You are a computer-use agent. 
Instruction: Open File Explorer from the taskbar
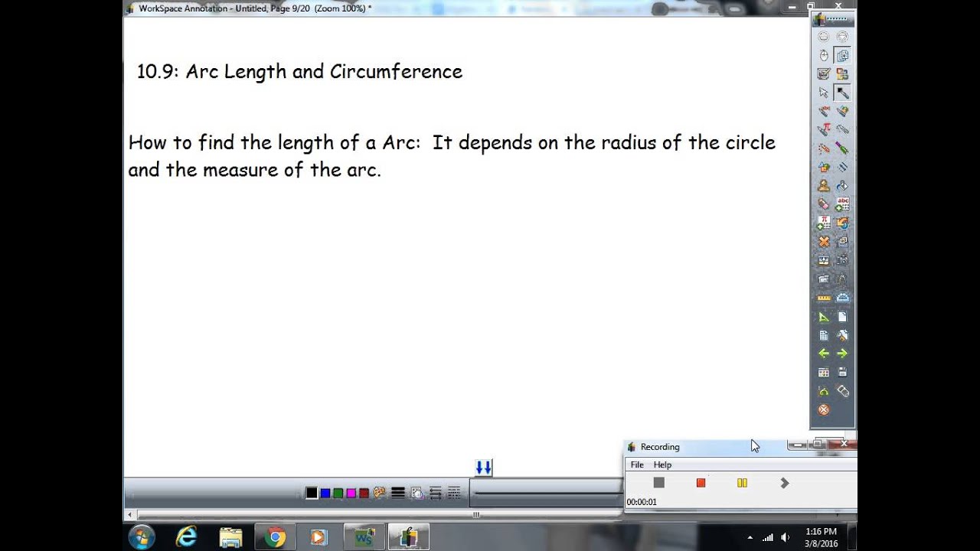coord(230,537)
